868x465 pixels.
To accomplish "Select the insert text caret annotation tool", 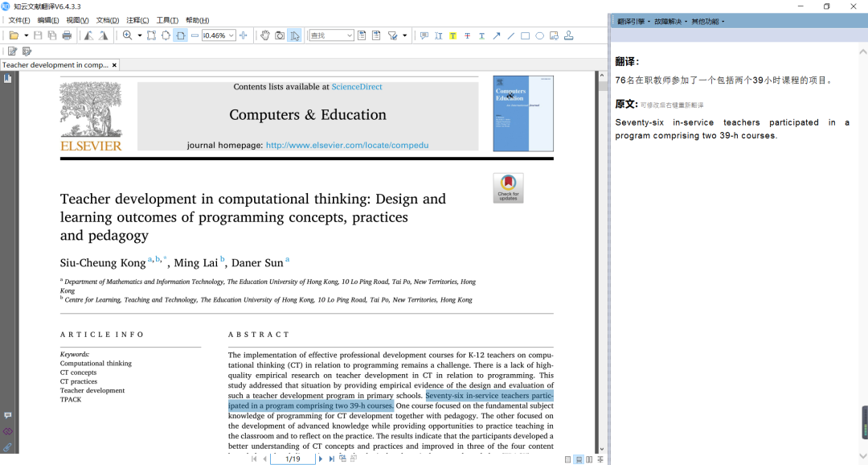I will 439,35.
